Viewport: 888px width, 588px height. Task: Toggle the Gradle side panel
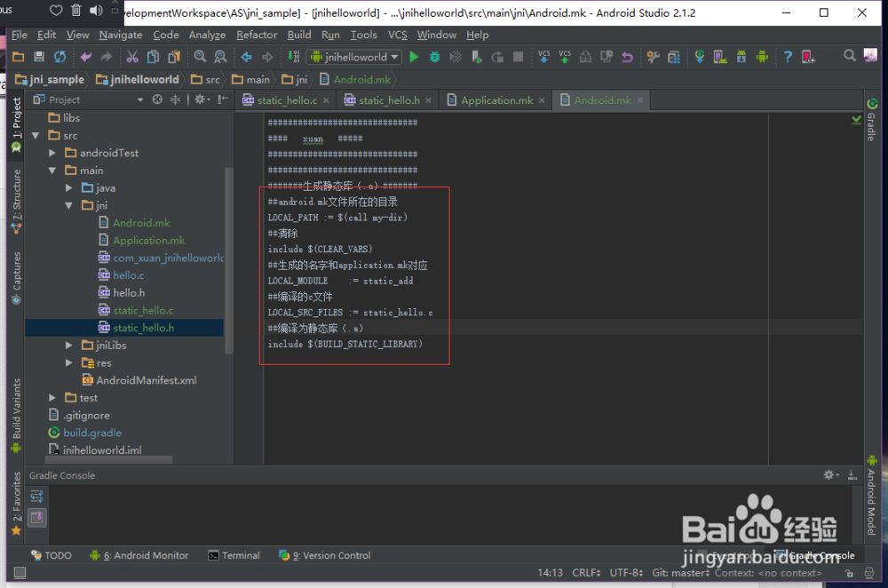pos(872,120)
